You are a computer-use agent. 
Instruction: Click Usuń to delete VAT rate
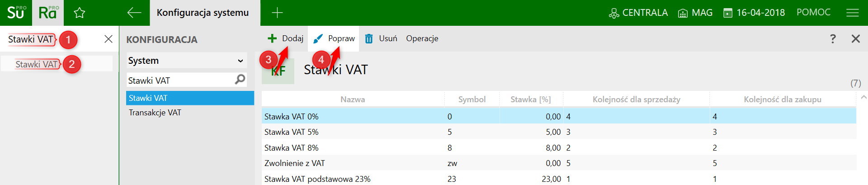(381, 38)
